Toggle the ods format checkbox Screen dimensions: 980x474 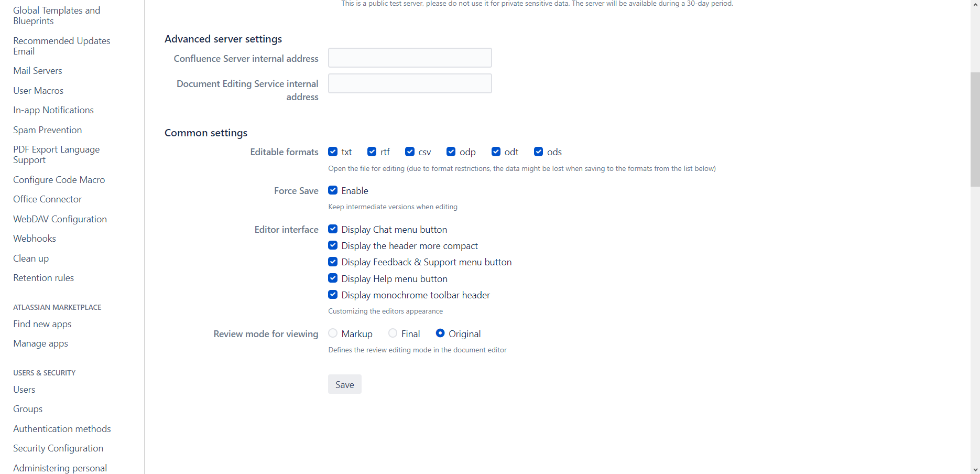pos(538,152)
